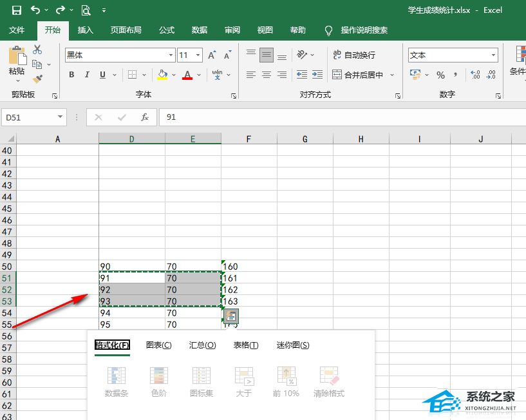
Task: Click the 粘贴 paste button
Action: pos(17,64)
